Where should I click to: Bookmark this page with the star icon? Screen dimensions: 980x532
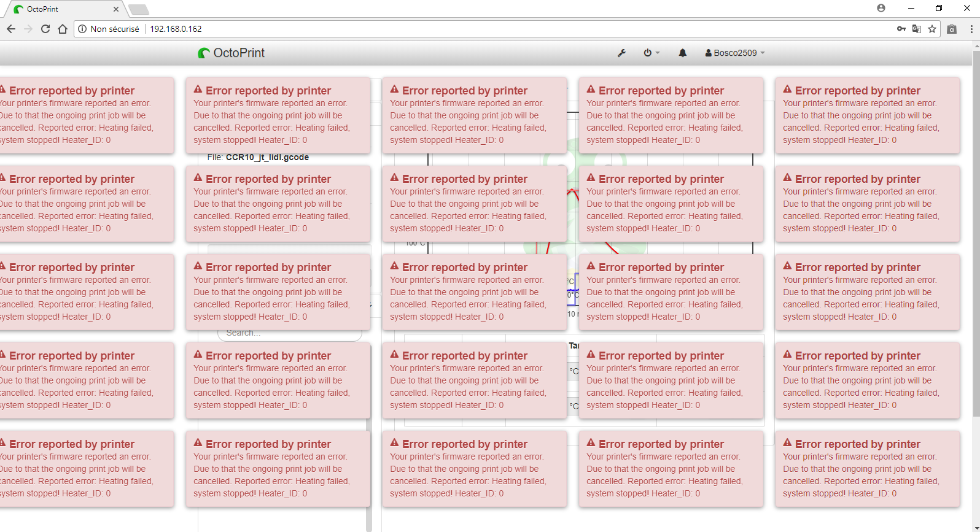pos(932,29)
